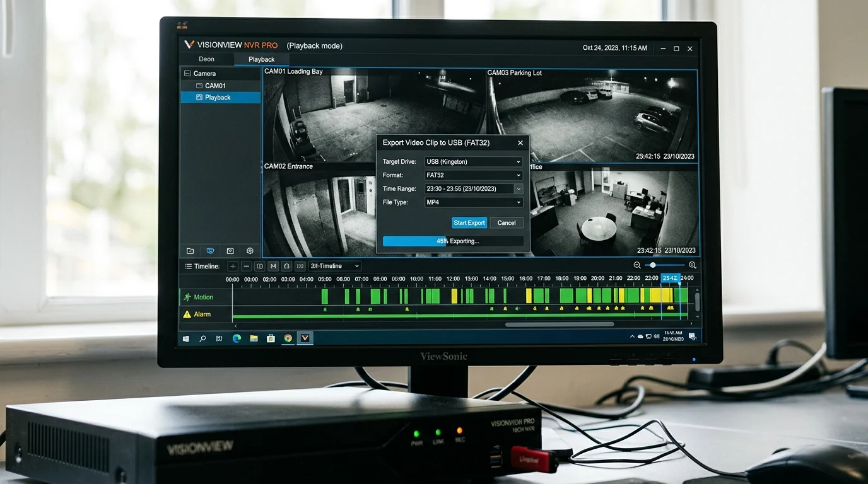Click the playback icon beside the Playback tree item
This screenshot has width=868, height=484.
point(199,98)
